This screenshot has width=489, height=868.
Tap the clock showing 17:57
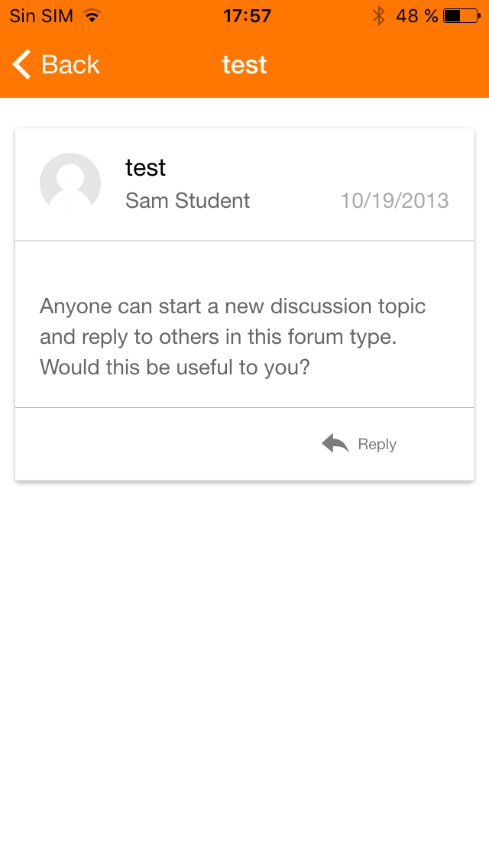pos(246,15)
